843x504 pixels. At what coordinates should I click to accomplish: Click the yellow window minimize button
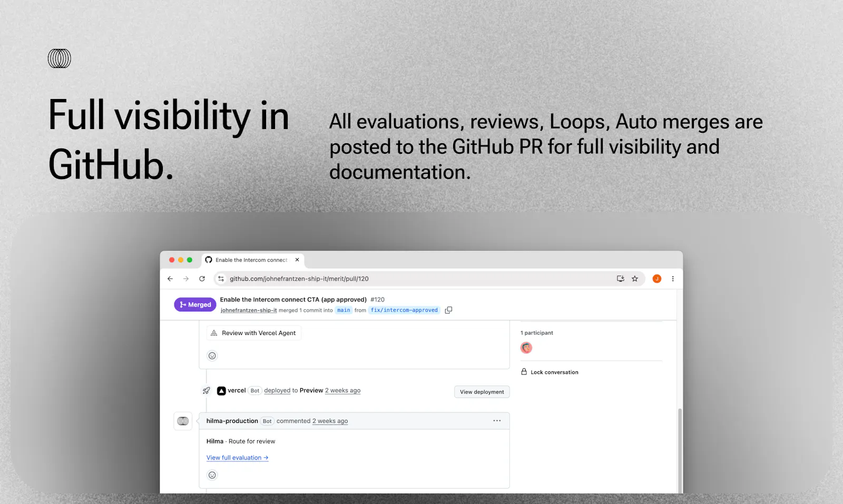tap(181, 260)
